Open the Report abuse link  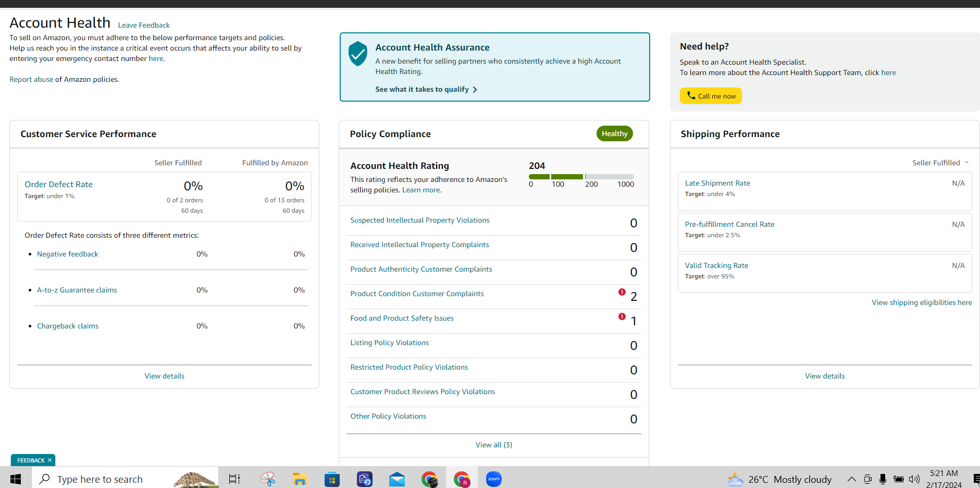[x=31, y=79]
